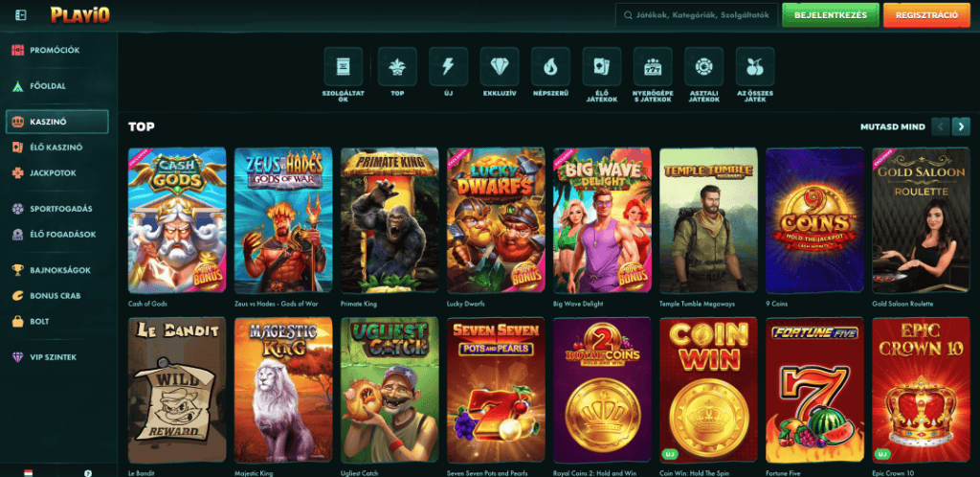Image resolution: width=980 pixels, height=477 pixels.
Task: Open the Szolgáltatók providers category icon
Action: [344, 66]
